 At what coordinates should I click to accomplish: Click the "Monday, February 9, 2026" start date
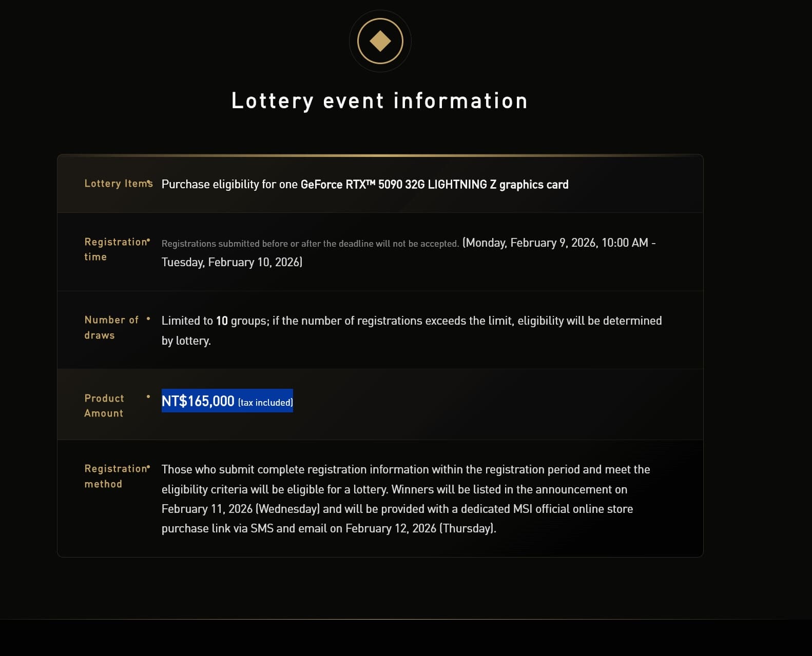pos(531,243)
